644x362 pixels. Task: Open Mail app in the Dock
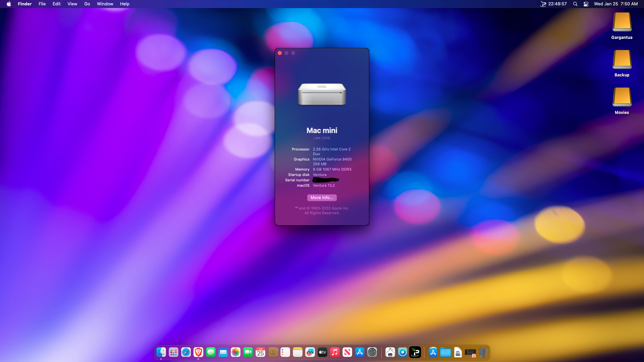click(223, 352)
